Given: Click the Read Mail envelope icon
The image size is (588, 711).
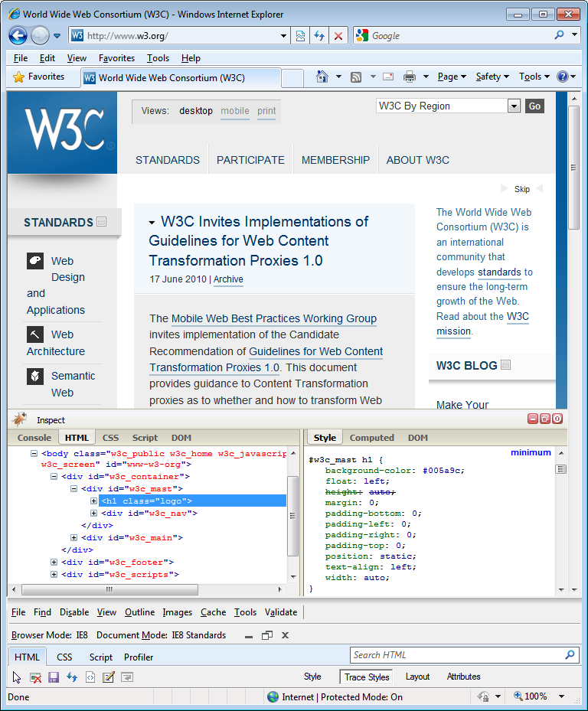Looking at the screenshot, I should coord(388,77).
